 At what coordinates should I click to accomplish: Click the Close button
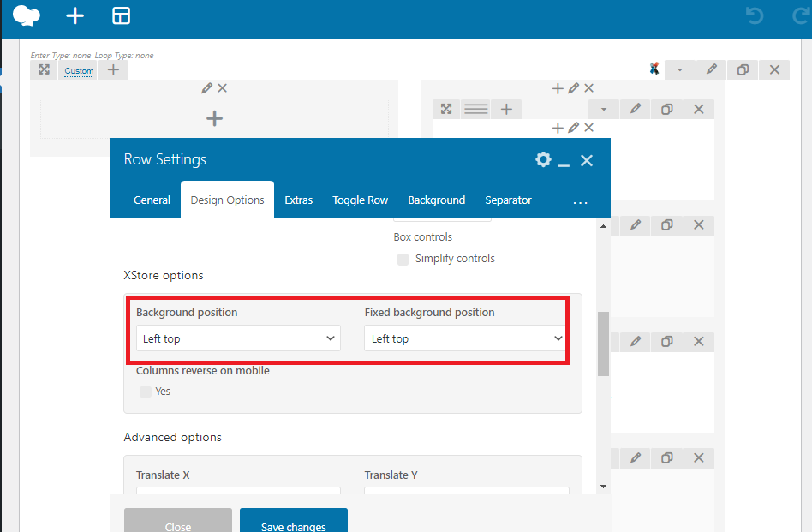click(x=178, y=521)
